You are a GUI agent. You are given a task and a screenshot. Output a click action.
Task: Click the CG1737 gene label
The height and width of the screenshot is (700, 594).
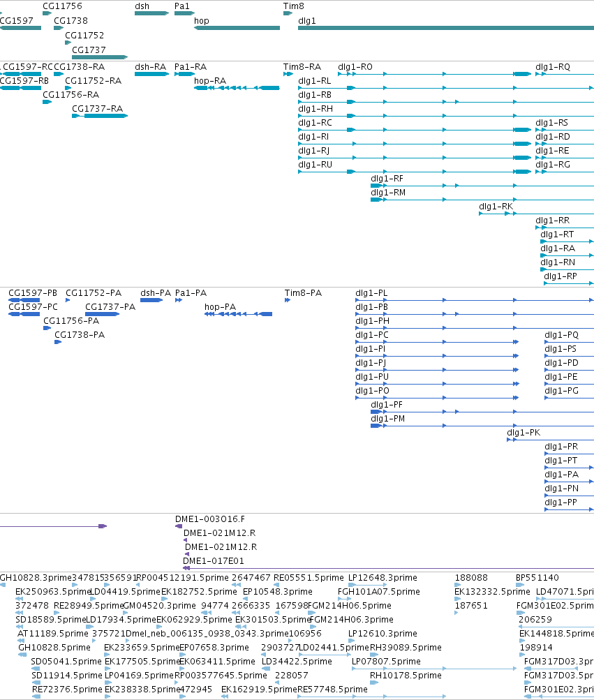(x=89, y=50)
